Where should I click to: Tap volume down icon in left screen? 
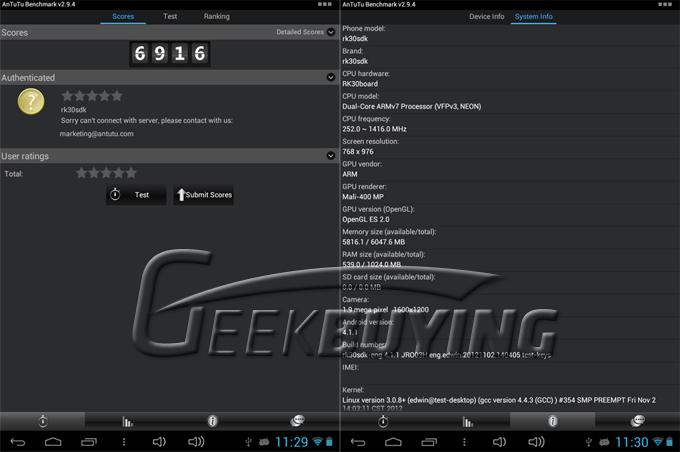159,442
